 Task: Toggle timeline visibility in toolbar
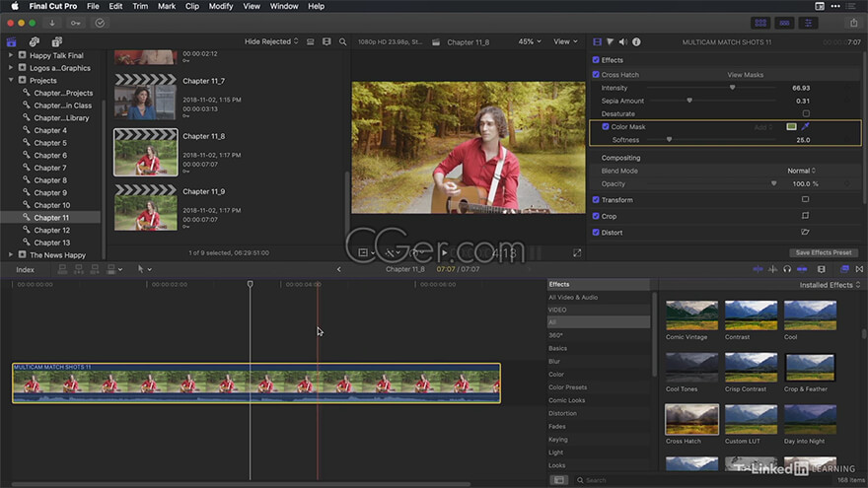click(784, 23)
